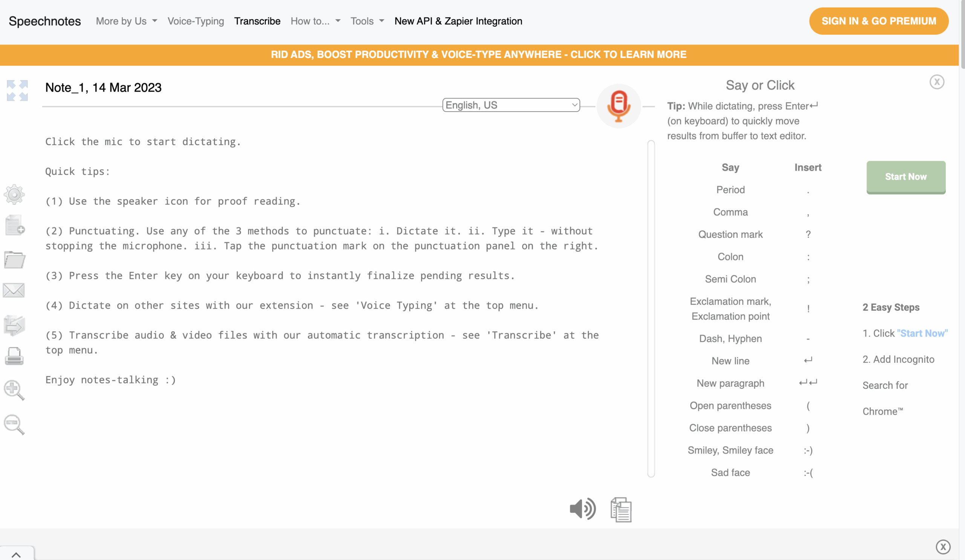Image resolution: width=965 pixels, height=560 pixels.
Task: Open the folder icon in sidebar
Action: tap(15, 260)
